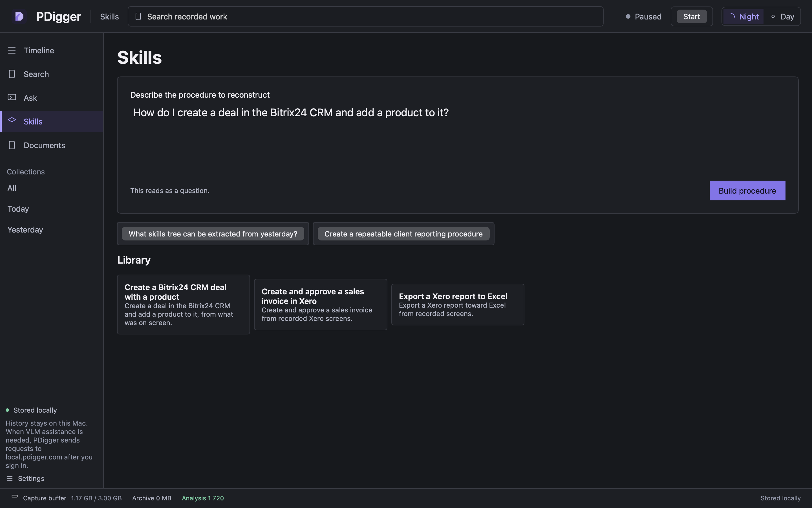812x508 pixels.
Task: Click the Skills layers icon in sidebar
Action: [x=12, y=120]
